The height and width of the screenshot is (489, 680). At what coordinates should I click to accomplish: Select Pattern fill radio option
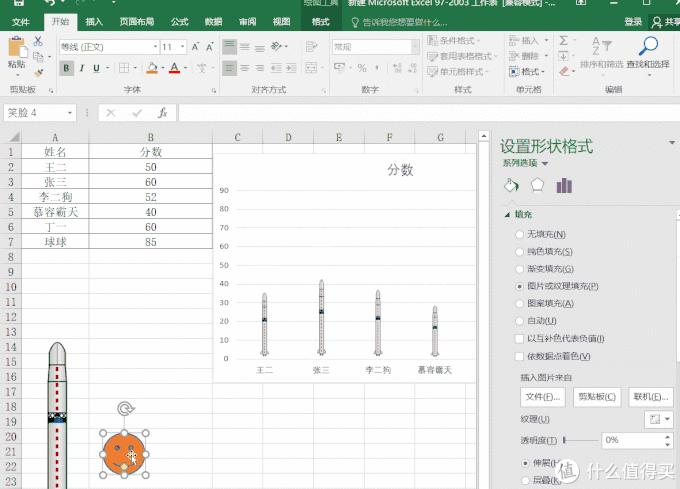click(519, 304)
